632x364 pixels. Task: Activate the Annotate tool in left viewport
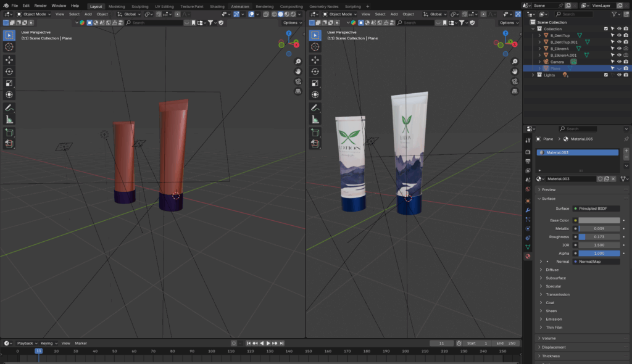(x=9, y=107)
